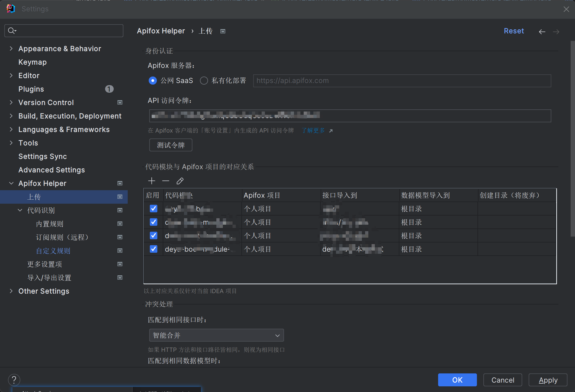
Task: Click the pencil edit icon
Action: [180, 181]
